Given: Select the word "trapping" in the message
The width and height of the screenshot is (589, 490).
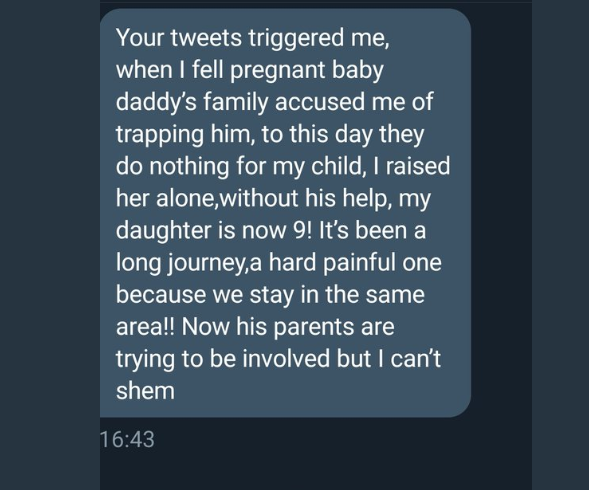Looking at the screenshot, I should (160, 135).
